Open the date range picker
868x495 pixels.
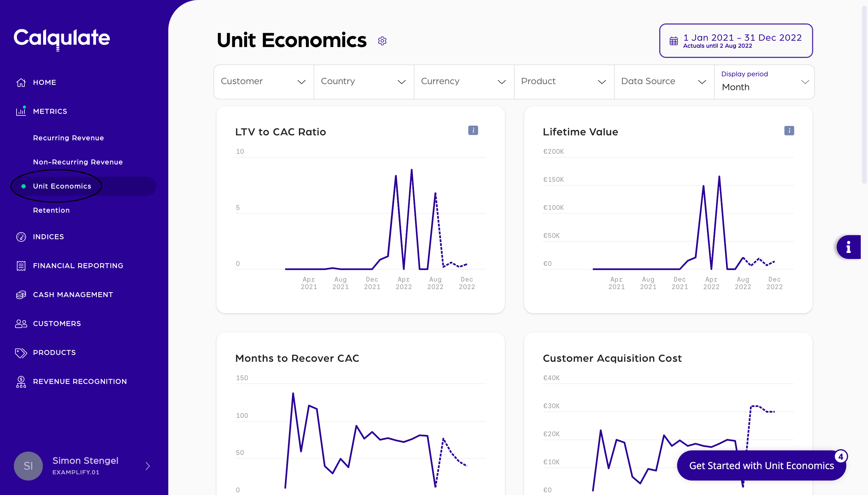(736, 41)
